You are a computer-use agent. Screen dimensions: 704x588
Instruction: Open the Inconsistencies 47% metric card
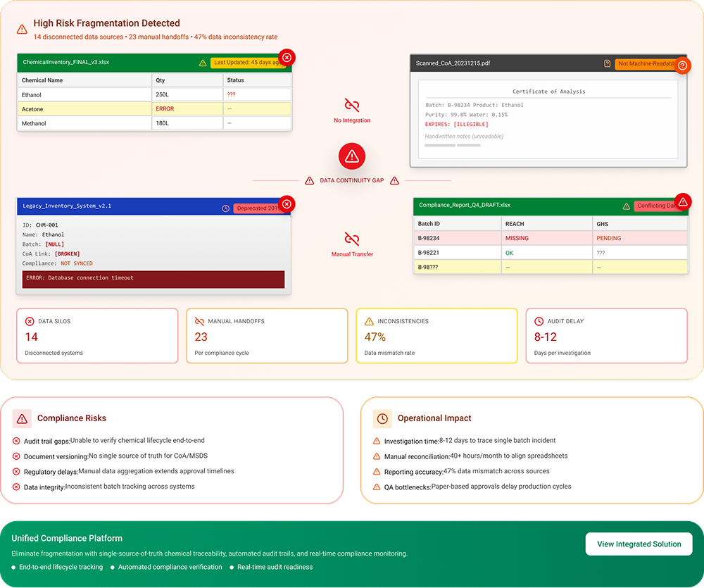[436, 336]
